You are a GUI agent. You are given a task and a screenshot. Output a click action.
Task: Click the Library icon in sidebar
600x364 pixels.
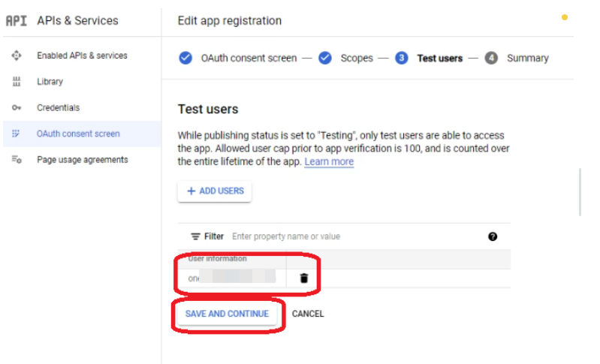pos(17,82)
